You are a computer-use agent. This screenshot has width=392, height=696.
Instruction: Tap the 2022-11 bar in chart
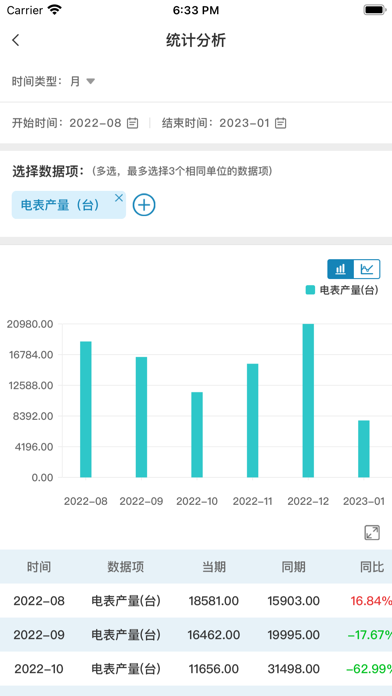click(253, 420)
